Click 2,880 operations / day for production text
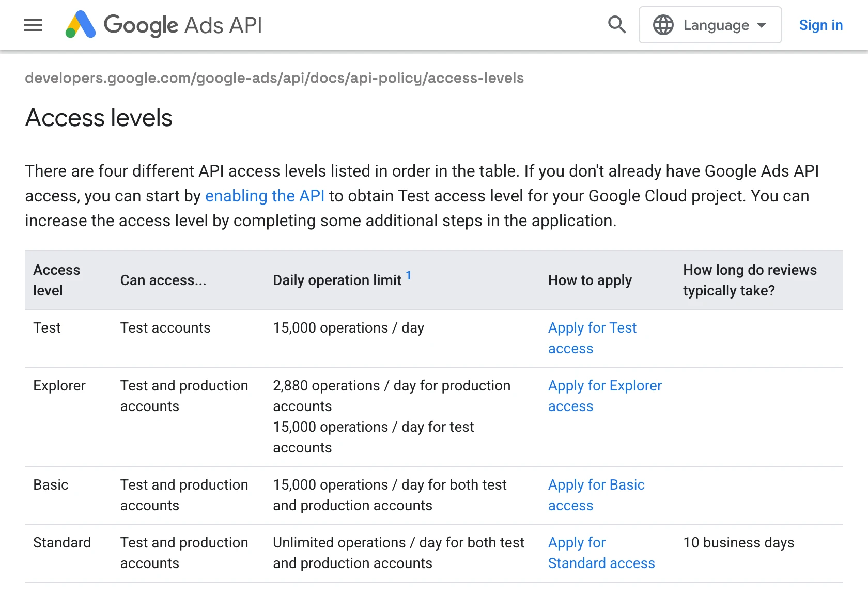 click(x=392, y=396)
